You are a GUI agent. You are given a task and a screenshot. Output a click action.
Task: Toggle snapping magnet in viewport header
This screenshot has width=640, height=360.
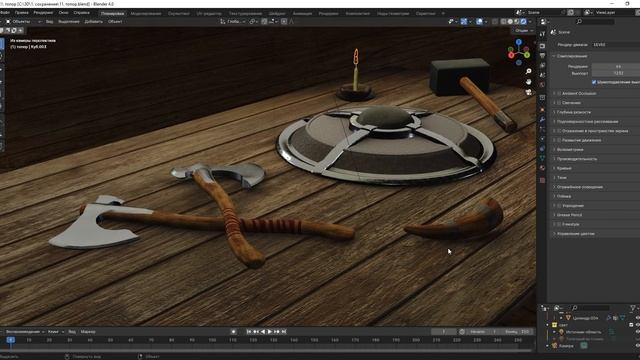pyautogui.click(x=264, y=22)
